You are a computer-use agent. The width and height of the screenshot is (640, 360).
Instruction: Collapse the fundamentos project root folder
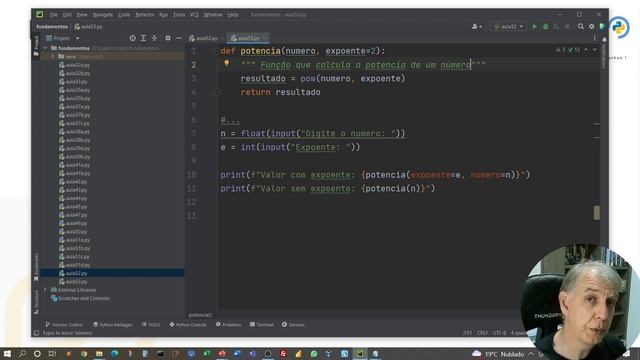point(45,48)
